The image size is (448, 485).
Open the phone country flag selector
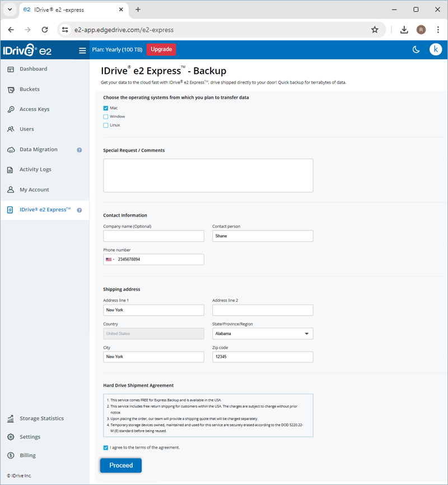(110, 259)
